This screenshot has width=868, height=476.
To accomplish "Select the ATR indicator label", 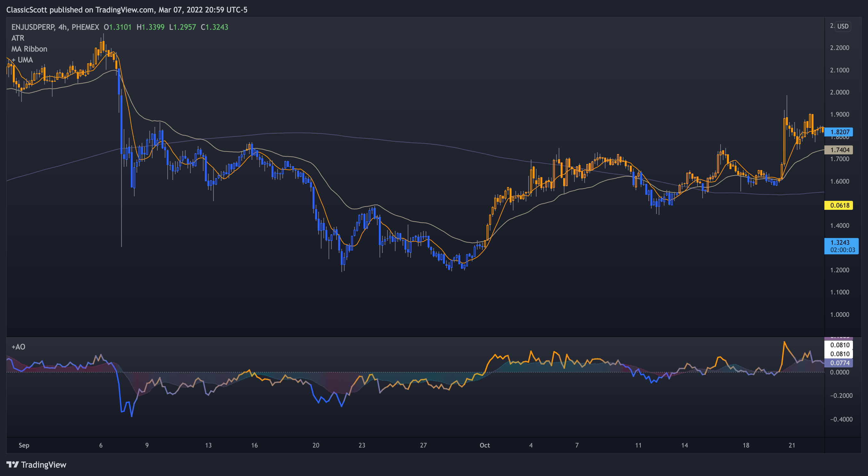I will point(18,38).
